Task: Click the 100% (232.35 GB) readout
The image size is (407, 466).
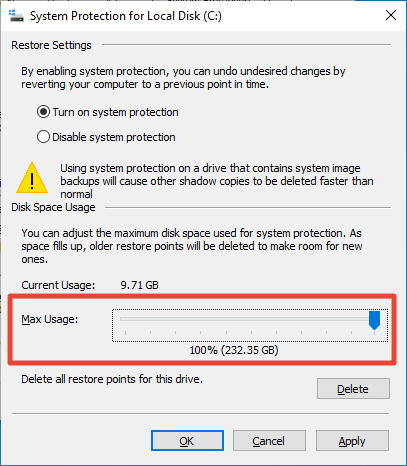Action: [x=234, y=350]
